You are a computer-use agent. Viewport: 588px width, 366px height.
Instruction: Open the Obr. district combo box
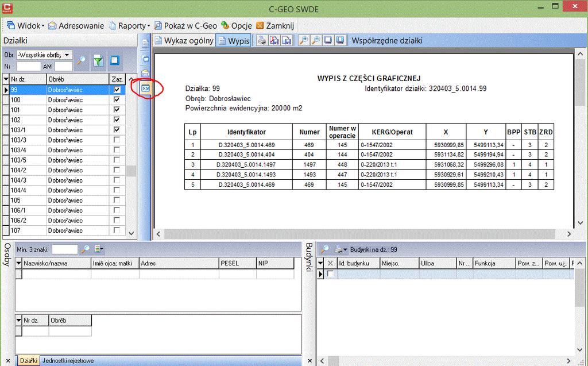pos(45,55)
